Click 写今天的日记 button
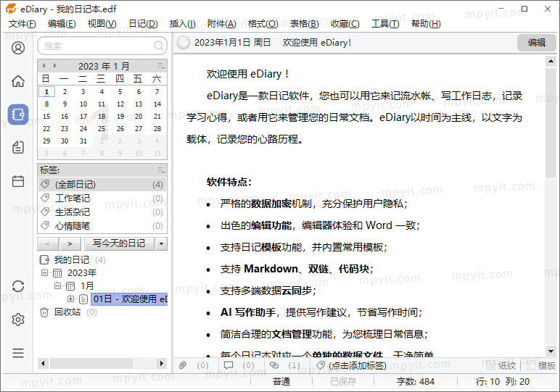The width and height of the screenshot is (560, 392). click(119, 244)
